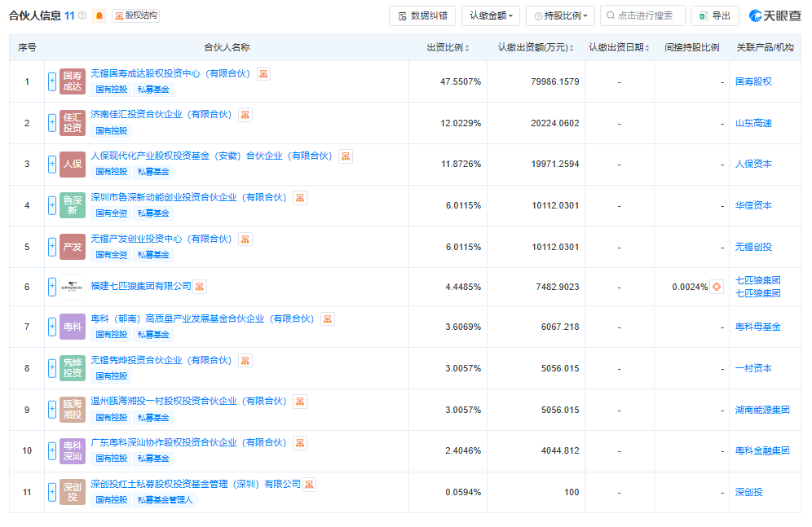Click the chart icon next to 福建七匹狼集团有限公司
Image resolution: width=812 pixels, height=527 pixels.
click(199, 286)
